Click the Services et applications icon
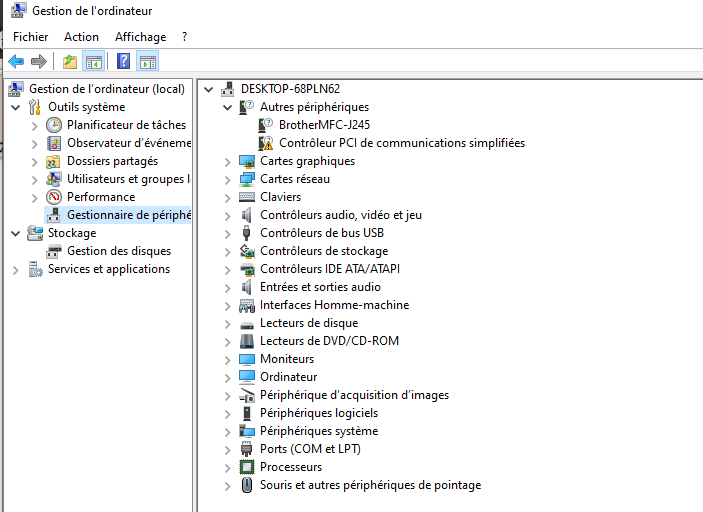 35,269
